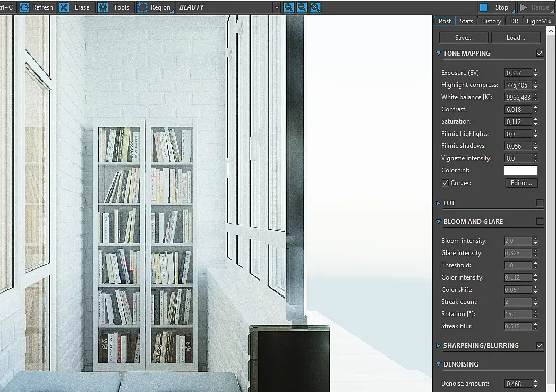Switch to the Post tab
Viewport: 556px width, 392px height.
click(x=444, y=21)
